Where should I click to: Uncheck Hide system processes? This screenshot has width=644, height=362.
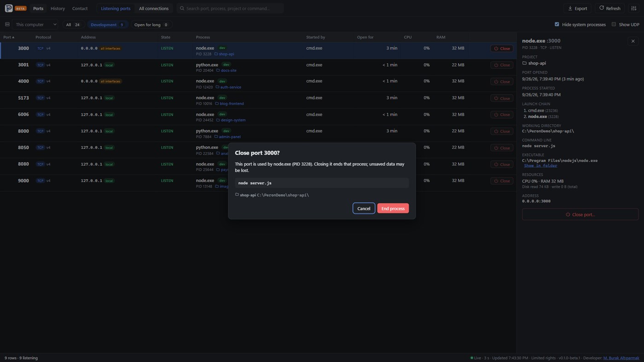(557, 24)
